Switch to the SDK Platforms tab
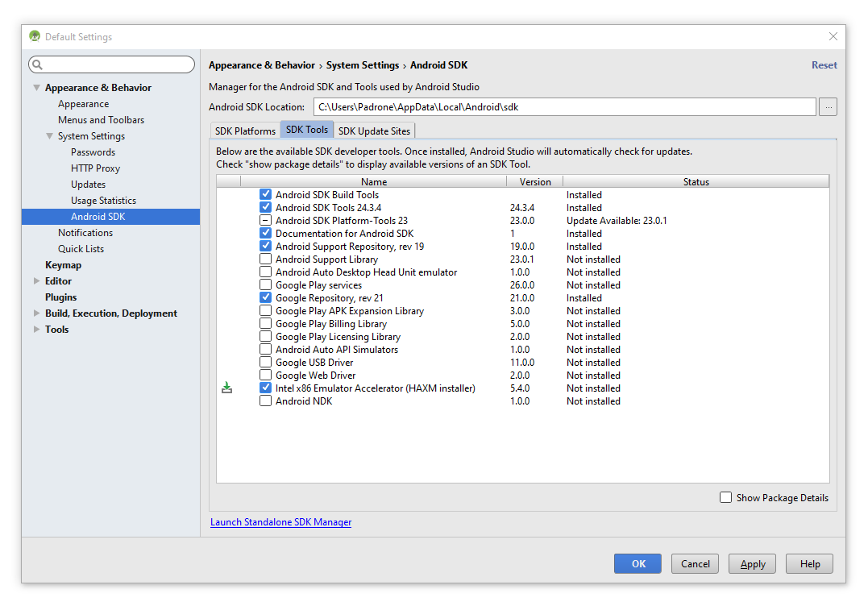Viewport: 868px width, 606px height. (x=245, y=131)
